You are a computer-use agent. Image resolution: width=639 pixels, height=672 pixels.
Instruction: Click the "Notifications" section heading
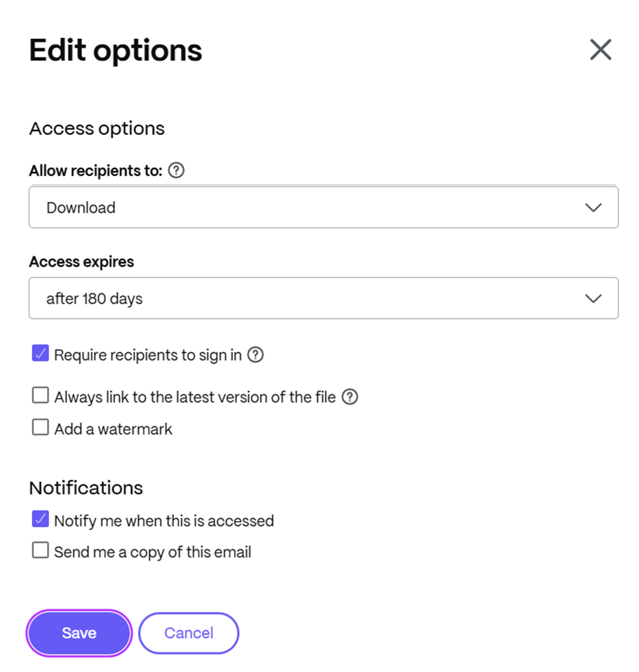[85, 488]
